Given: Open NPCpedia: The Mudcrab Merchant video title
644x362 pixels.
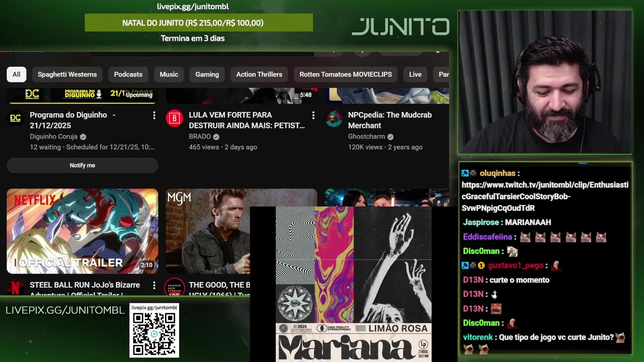Looking at the screenshot, I should 390,120.
